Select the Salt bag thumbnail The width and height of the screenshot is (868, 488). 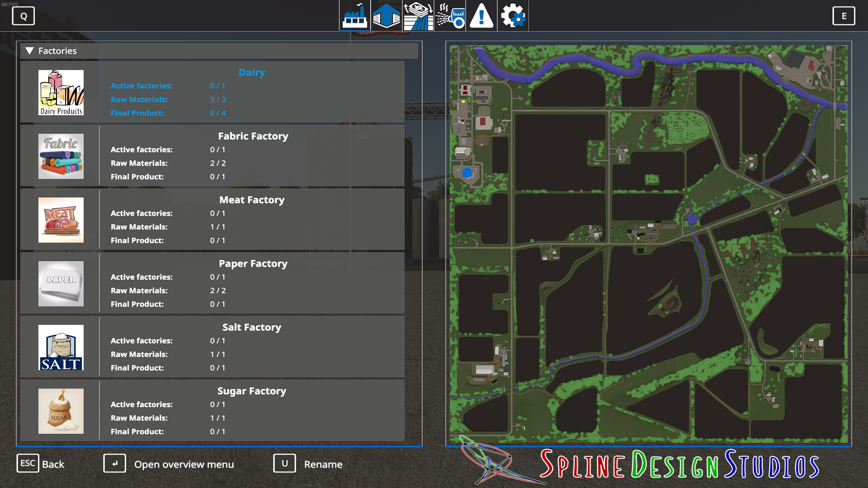pos(61,347)
